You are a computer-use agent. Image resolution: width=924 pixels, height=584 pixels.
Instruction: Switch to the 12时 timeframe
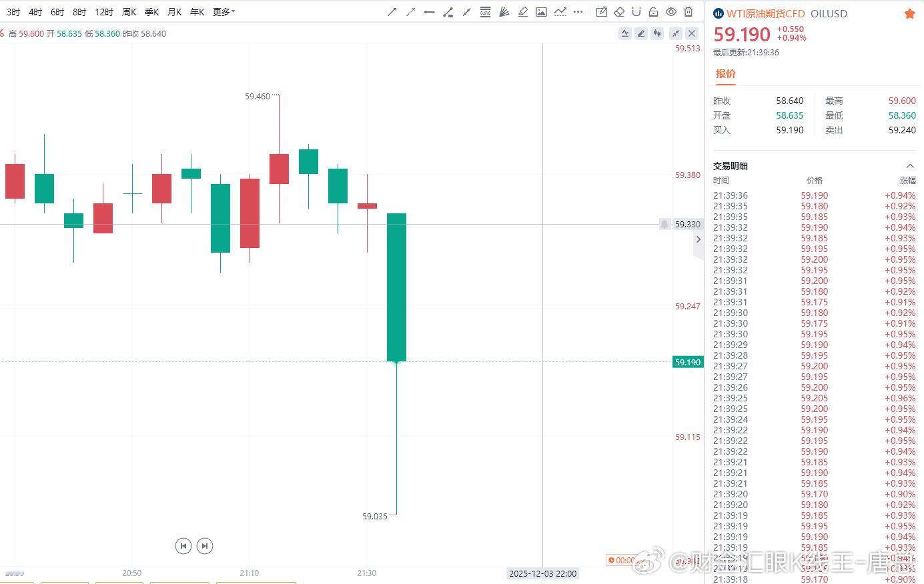pos(104,12)
